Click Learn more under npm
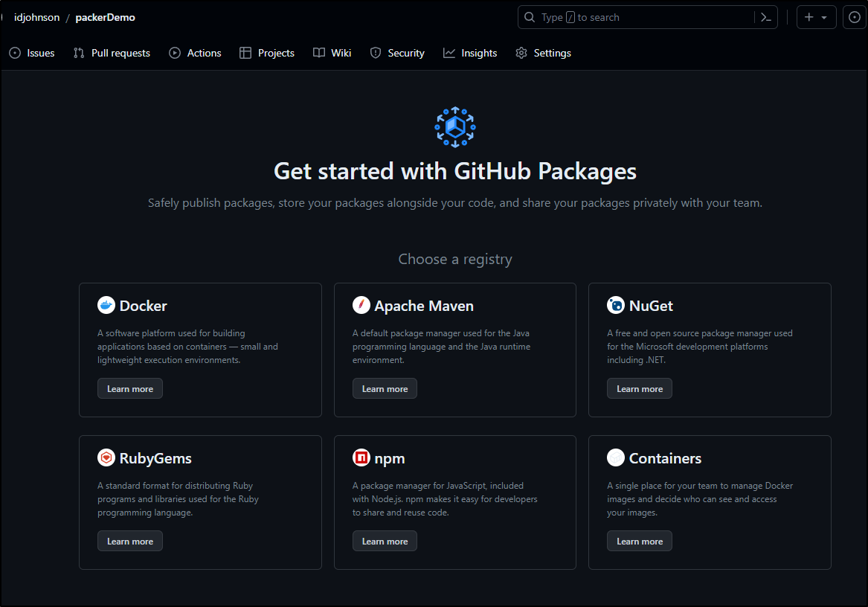The image size is (868, 607). click(x=385, y=541)
